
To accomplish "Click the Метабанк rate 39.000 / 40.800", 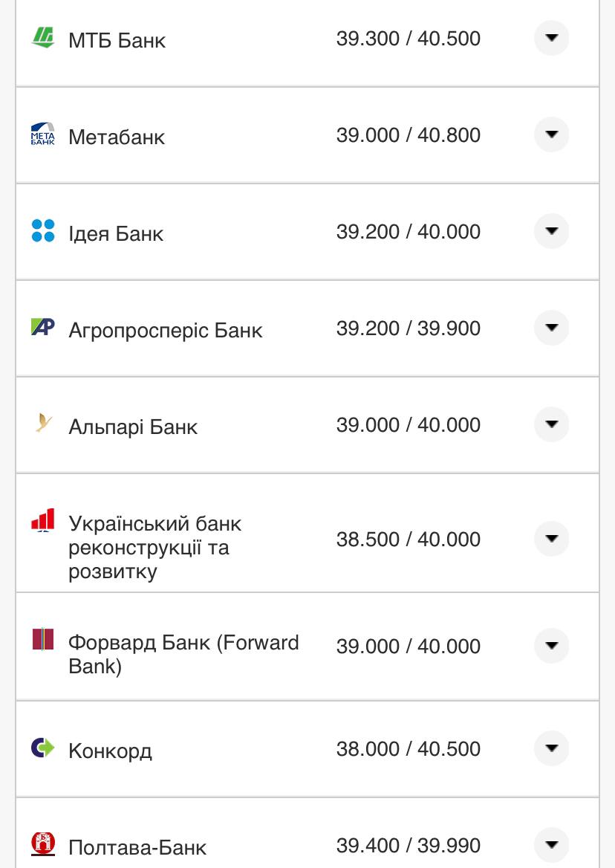I will 409,135.
